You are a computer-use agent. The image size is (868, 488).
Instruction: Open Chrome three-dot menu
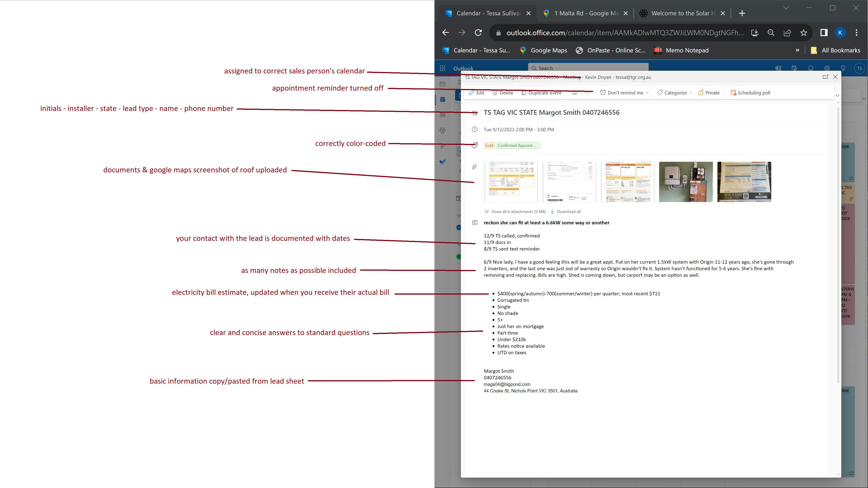pos(856,33)
